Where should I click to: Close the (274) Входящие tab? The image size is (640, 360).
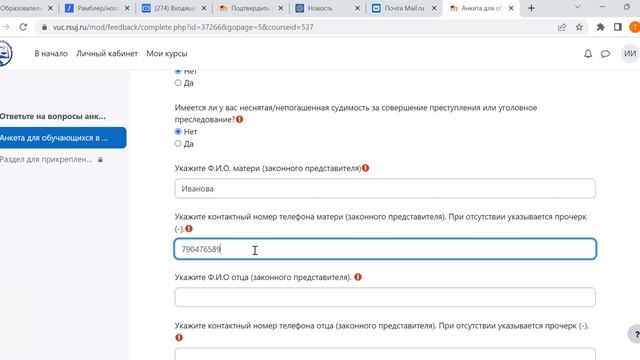204,8
